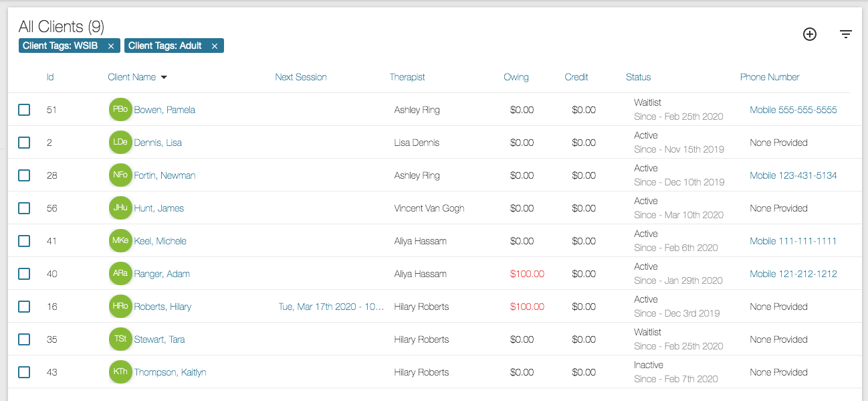Click Tara Stewart's TSt avatar
868x401 pixels.
pyautogui.click(x=120, y=339)
